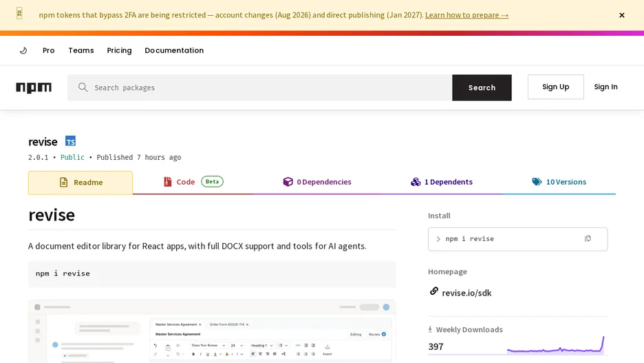Switch to the Code tab

(193, 182)
